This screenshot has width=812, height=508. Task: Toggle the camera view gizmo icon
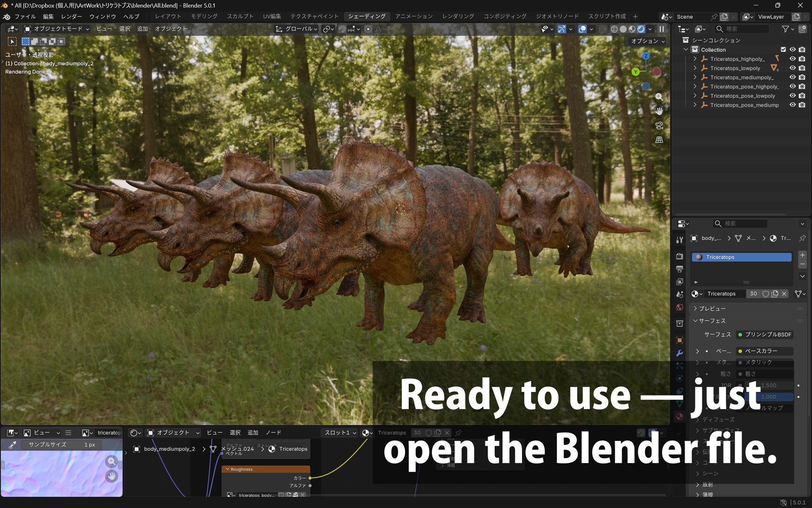click(x=659, y=126)
